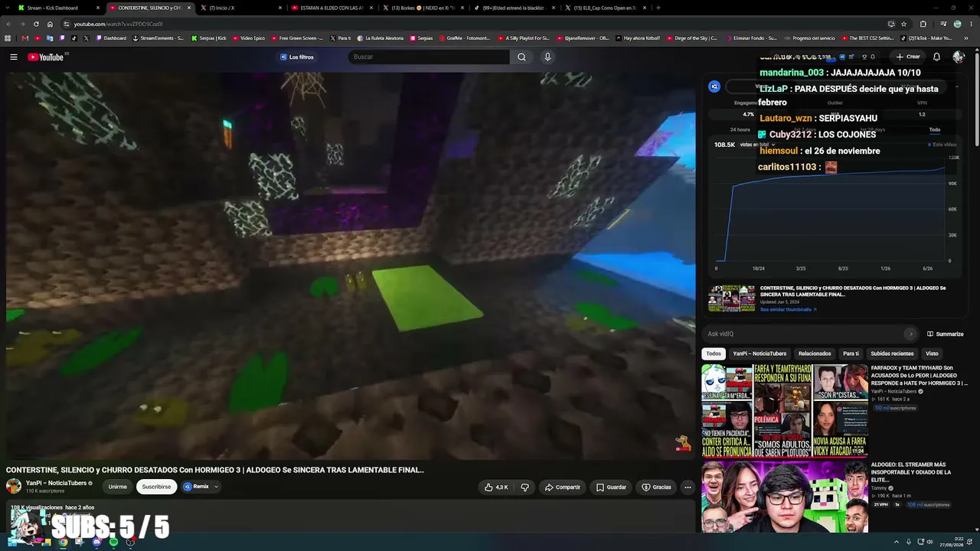Open Chrome from the taskbar
Screen dimensions: 980x551
pyautogui.click(x=63, y=542)
